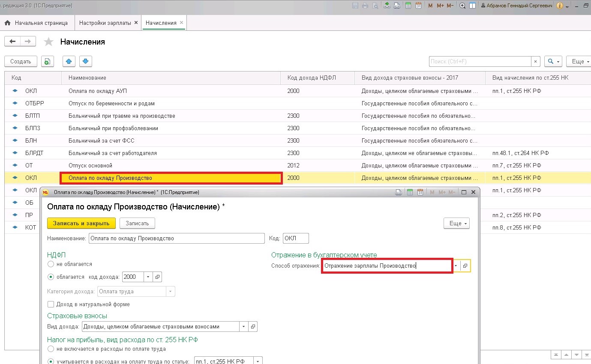
Task: Click the home icon of Начальная страница tab
Action: [7, 23]
